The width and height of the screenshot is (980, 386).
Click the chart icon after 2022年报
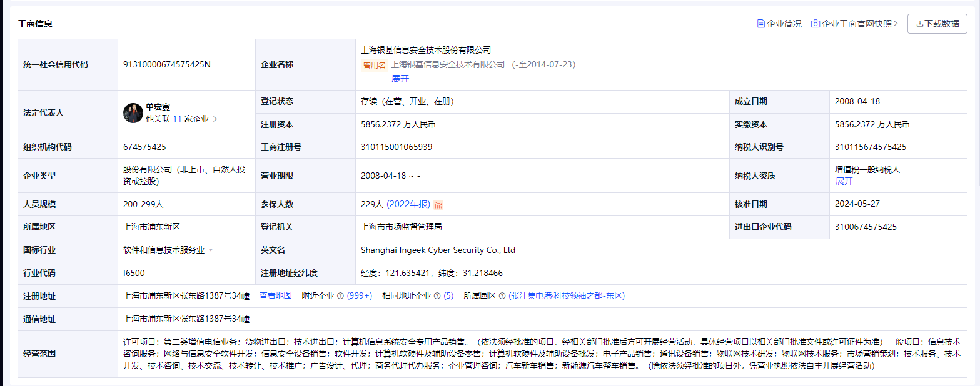pyautogui.click(x=438, y=205)
